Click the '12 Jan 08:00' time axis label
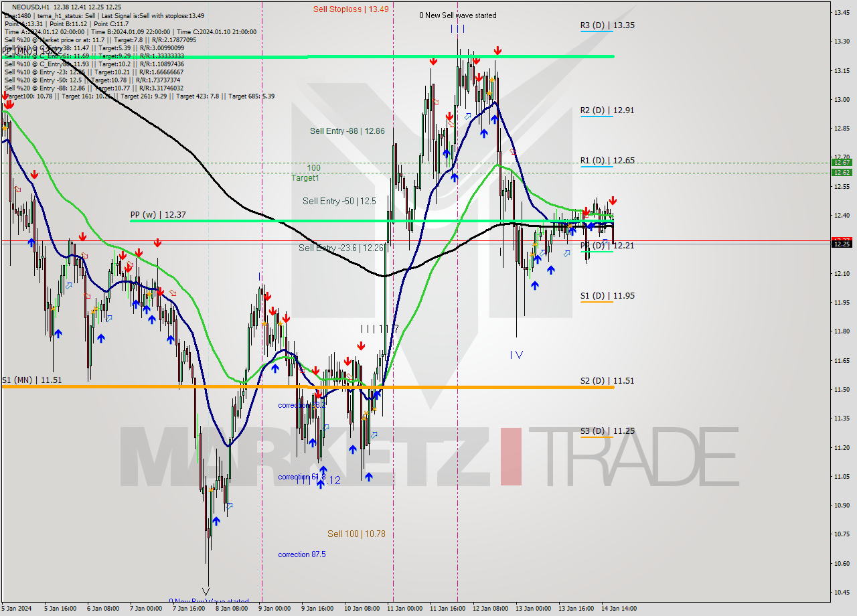The image size is (857, 616). pyautogui.click(x=490, y=609)
